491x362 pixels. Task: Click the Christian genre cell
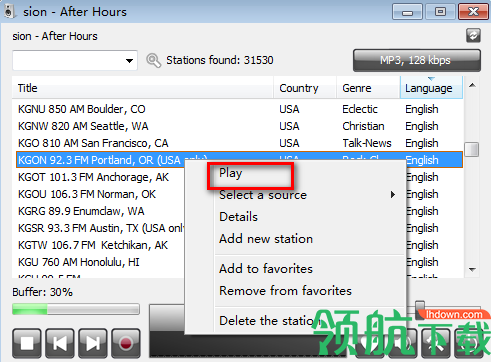363,126
